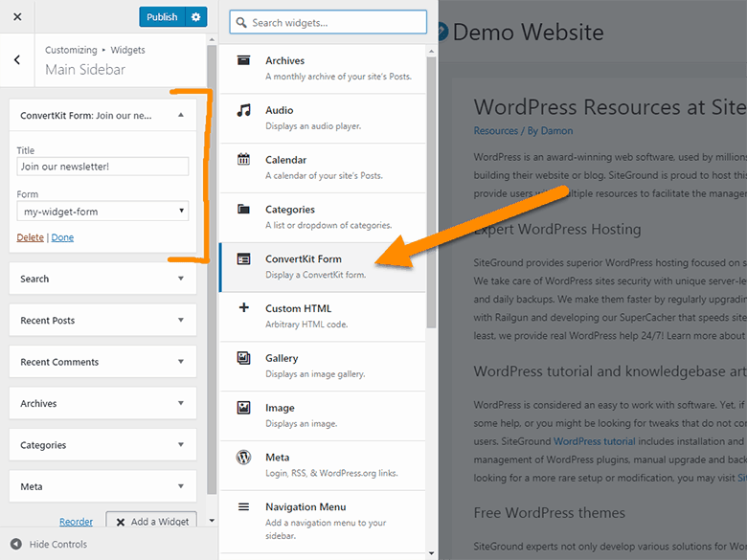The image size is (747, 560).
Task: Click 'Displays an image gallery.' description
Action: tap(315, 374)
